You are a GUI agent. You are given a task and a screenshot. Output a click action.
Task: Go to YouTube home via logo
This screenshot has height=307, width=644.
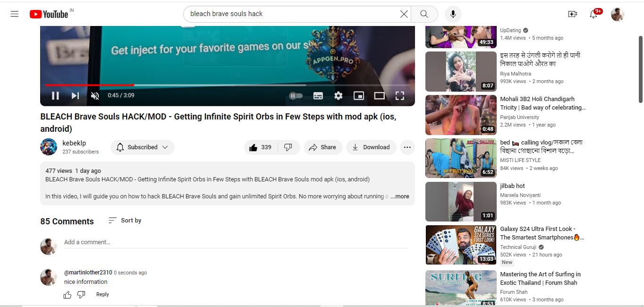(x=49, y=14)
